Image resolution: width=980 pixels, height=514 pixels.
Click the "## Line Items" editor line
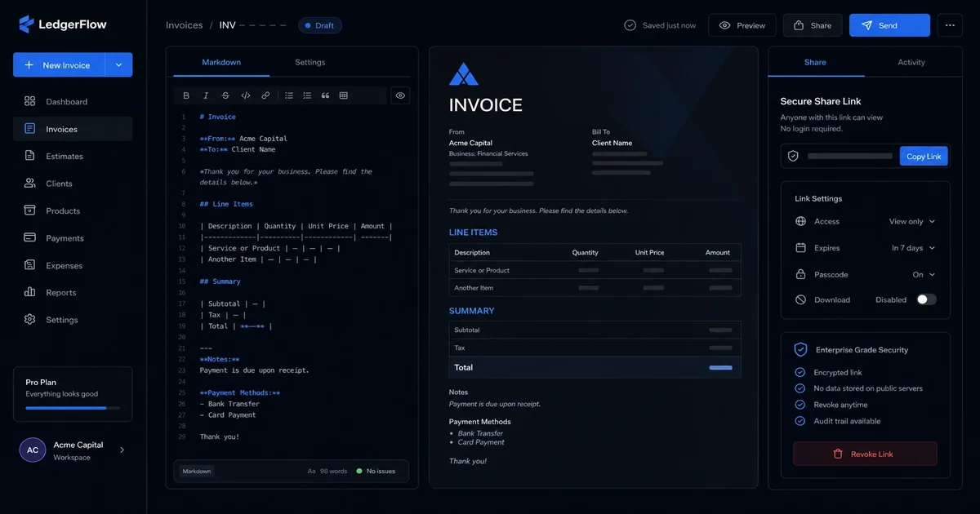[226, 204]
